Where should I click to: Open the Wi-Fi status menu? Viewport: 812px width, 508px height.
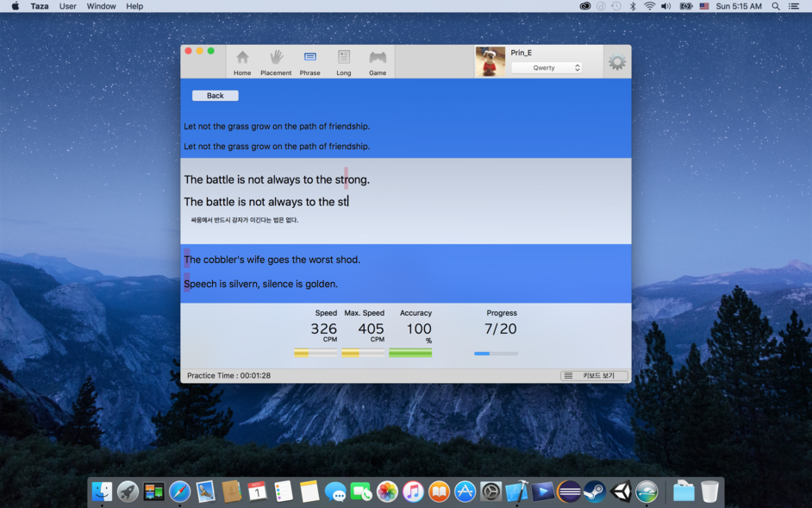[x=649, y=6]
